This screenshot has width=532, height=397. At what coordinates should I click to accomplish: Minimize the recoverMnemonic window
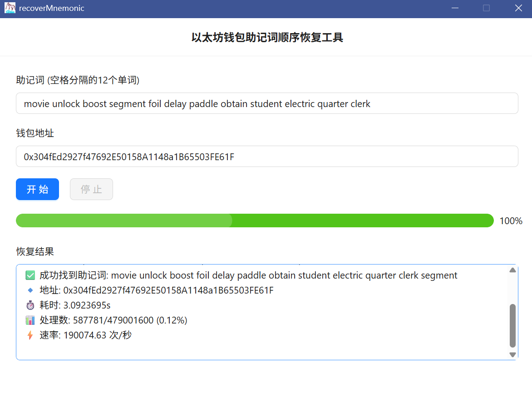455,8
